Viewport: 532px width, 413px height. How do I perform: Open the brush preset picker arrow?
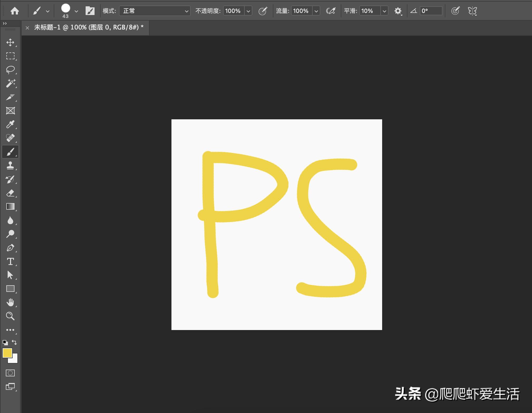76,11
